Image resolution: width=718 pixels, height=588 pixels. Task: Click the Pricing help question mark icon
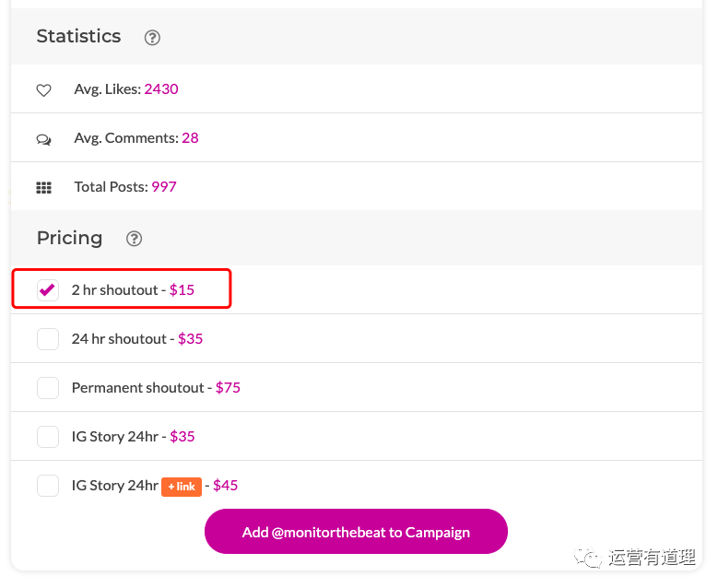tap(135, 239)
